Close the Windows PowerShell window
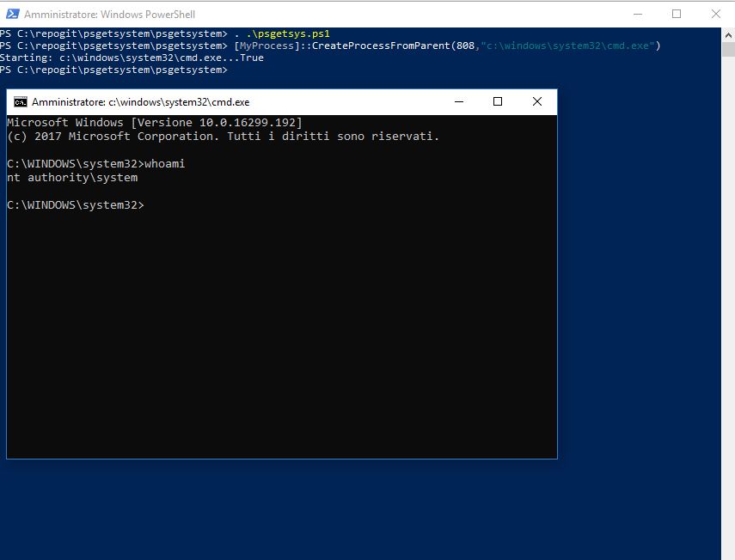The height and width of the screenshot is (560, 735). click(x=716, y=14)
